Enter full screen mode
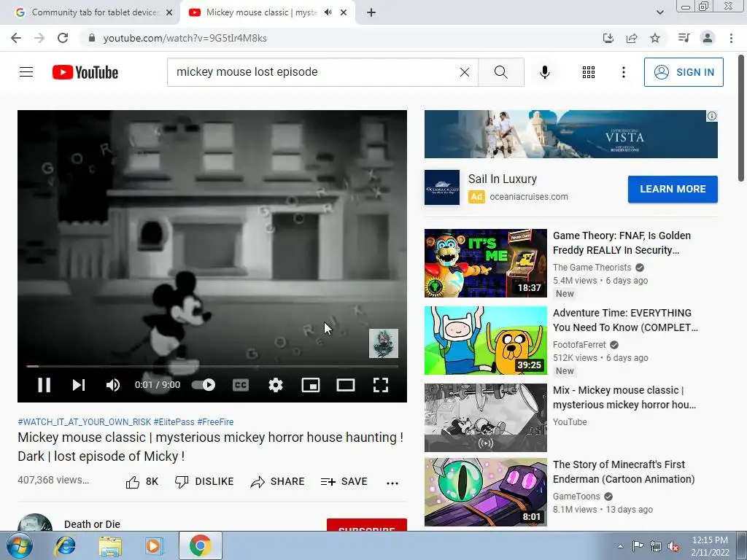The image size is (747, 560). (x=381, y=385)
